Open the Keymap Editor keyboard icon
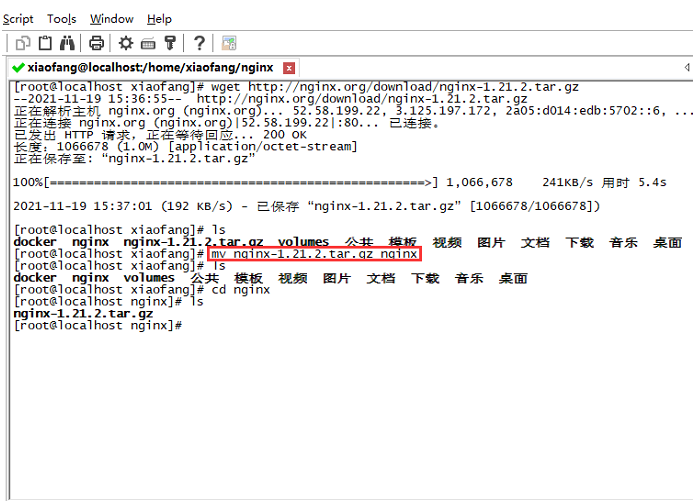The image size is (699, 502). tap(148, 44)
